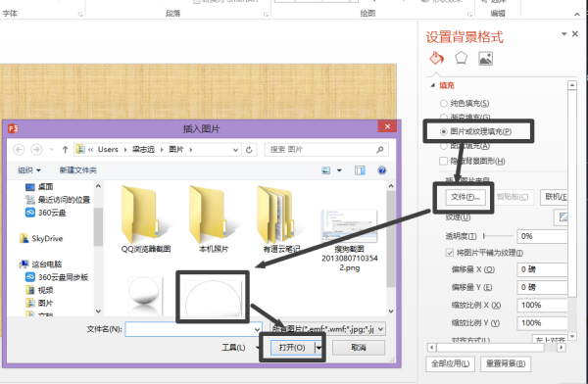Select 360云盘 in the sidebar
The height and width of the screenshot is (384, 588).
point(46,213)
